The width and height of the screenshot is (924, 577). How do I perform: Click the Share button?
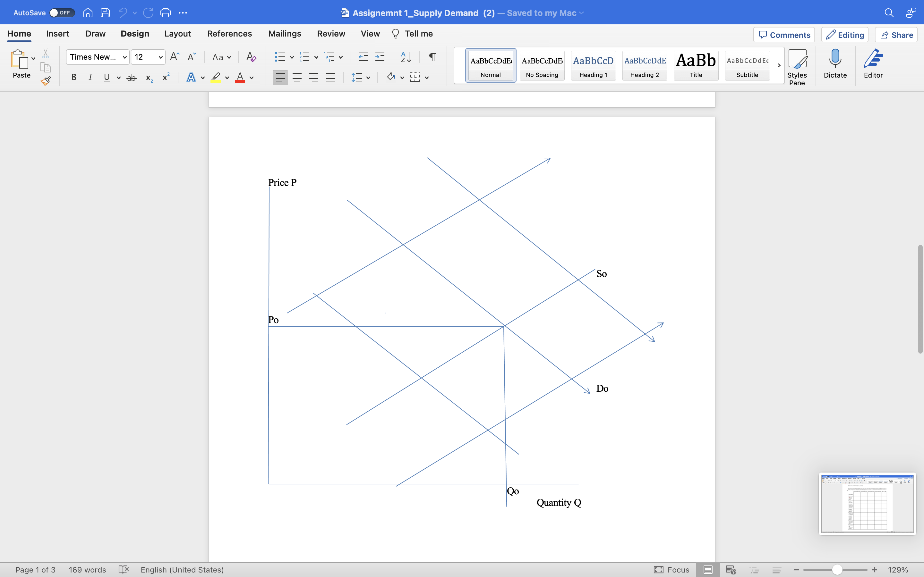(x=896, y=35)
